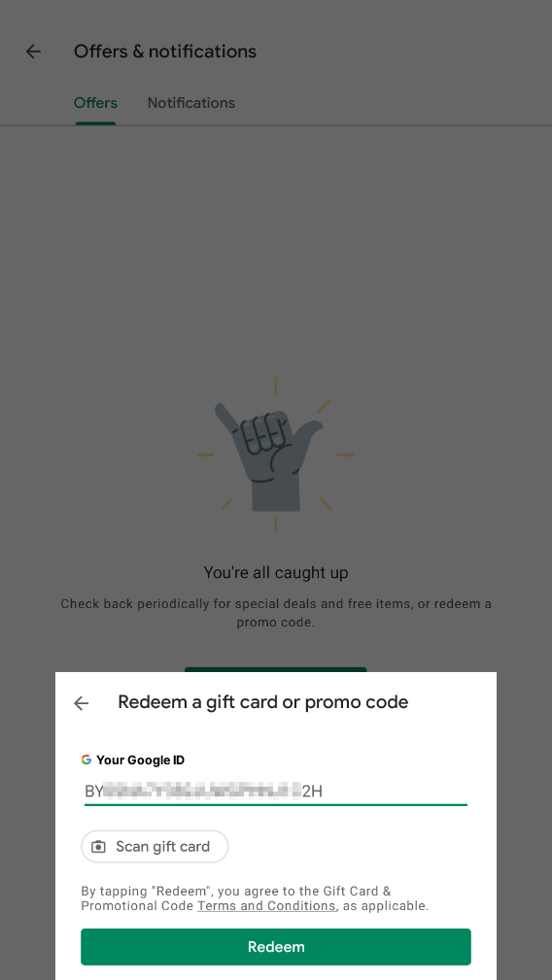Tap the camera icon in Scan gift card
552x980 pixels.
click(x=99, y=847)
